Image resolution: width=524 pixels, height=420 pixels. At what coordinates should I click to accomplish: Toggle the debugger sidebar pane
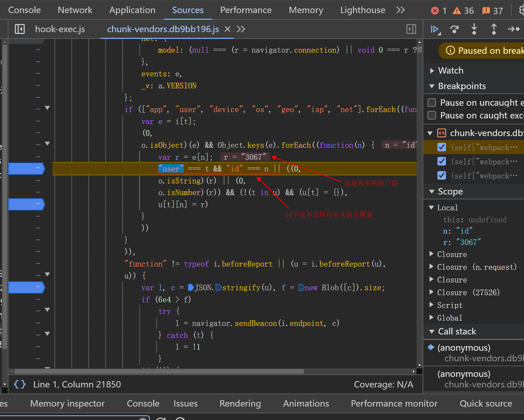coord(411,29)
